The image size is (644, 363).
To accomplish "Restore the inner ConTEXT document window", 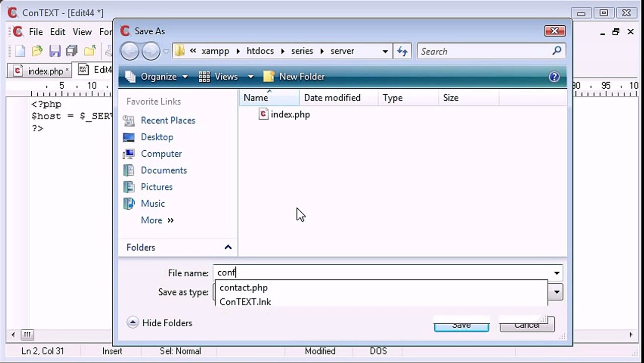I will tap(616, 32).
